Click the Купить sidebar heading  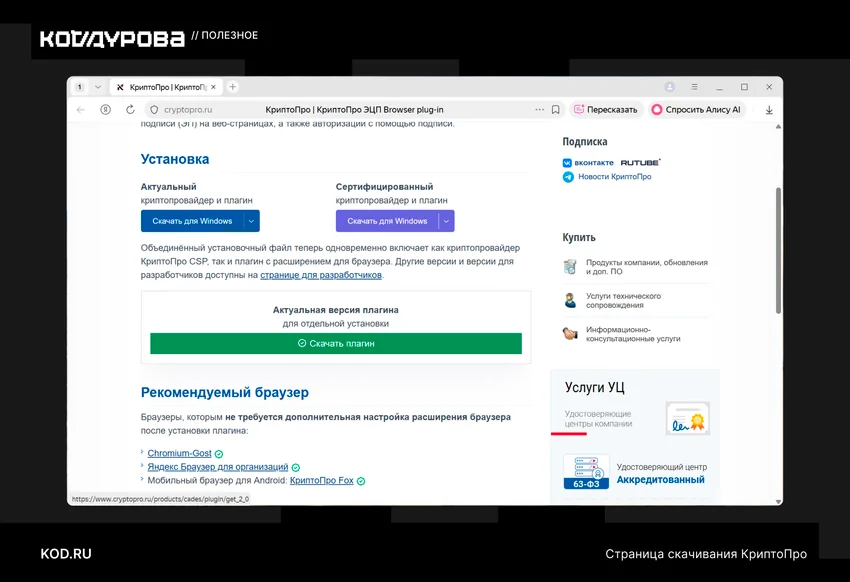579,237
